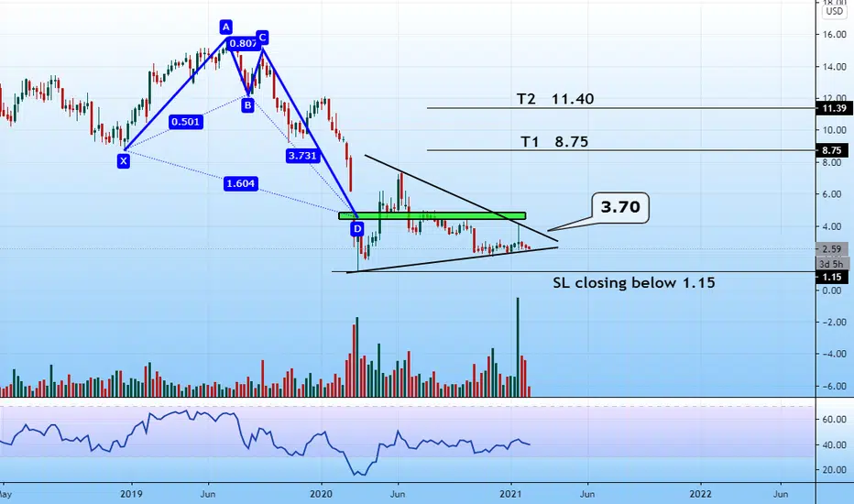Click the 1.15 price axis label

point(832,277)
